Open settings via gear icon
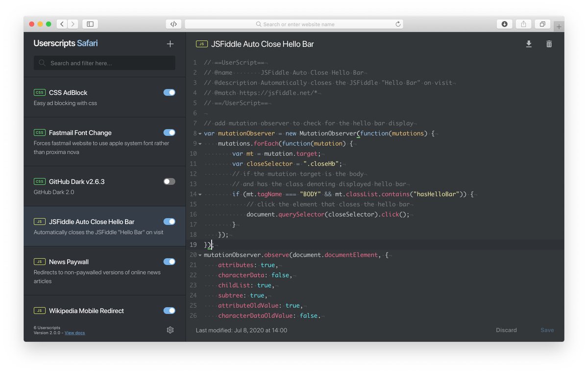This screenshot has width=588, height=373. (170, 330)
